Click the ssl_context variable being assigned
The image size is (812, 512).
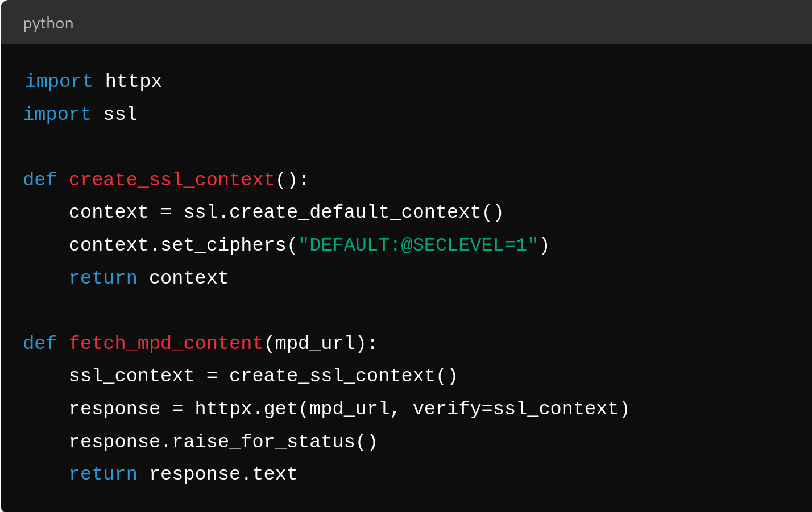coord(131,376)
